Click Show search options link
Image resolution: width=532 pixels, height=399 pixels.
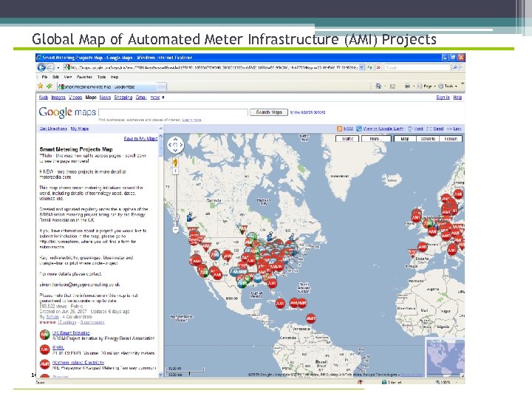click(x=307, y=112)
